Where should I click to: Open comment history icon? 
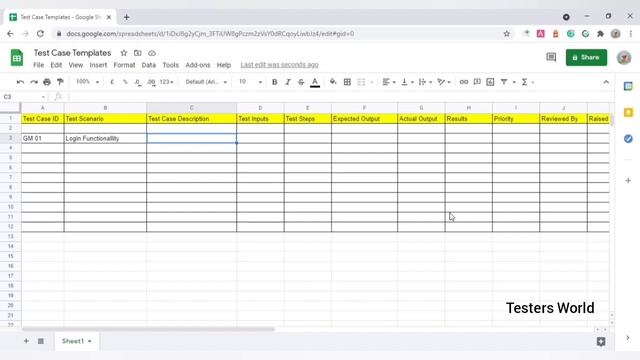pyautogui.click(x=551, y=58)
